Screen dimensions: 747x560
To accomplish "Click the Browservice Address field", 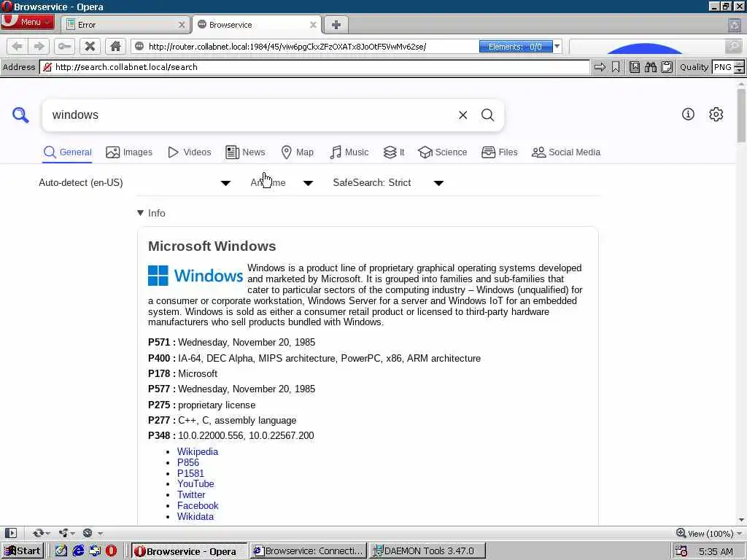I will coord(314,67).
